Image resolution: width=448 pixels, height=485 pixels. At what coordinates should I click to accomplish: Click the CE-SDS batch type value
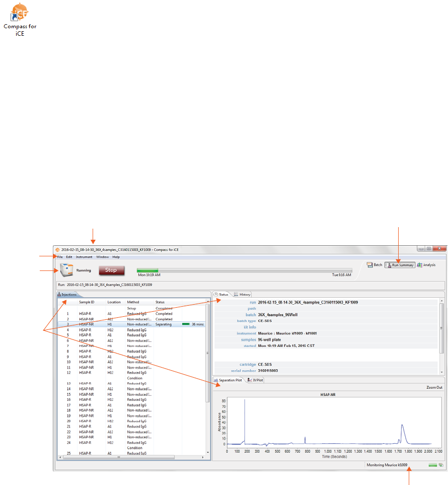tap(265, 321)
